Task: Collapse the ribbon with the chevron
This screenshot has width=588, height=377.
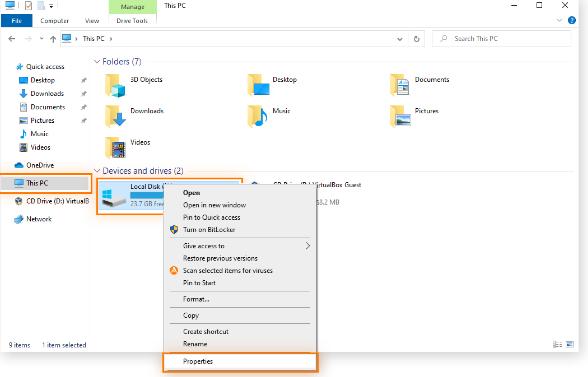Action: (x=559, y=20)
